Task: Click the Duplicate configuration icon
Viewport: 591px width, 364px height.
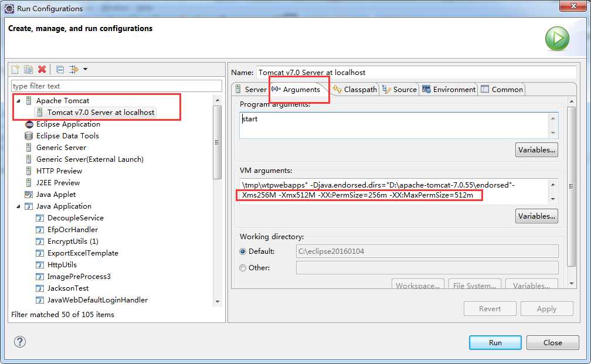Action: [x=28, y=69]
